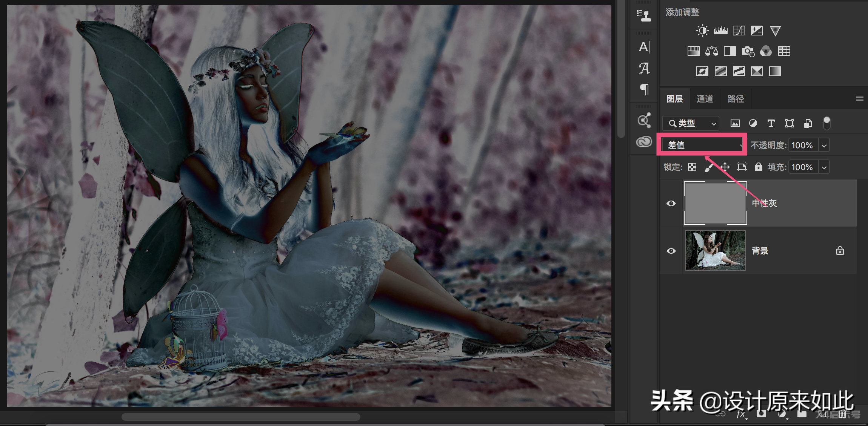Switch to the 通道 tab
Image resolution: width=868 pixels, height=426 pixels.
coord(705,99)
